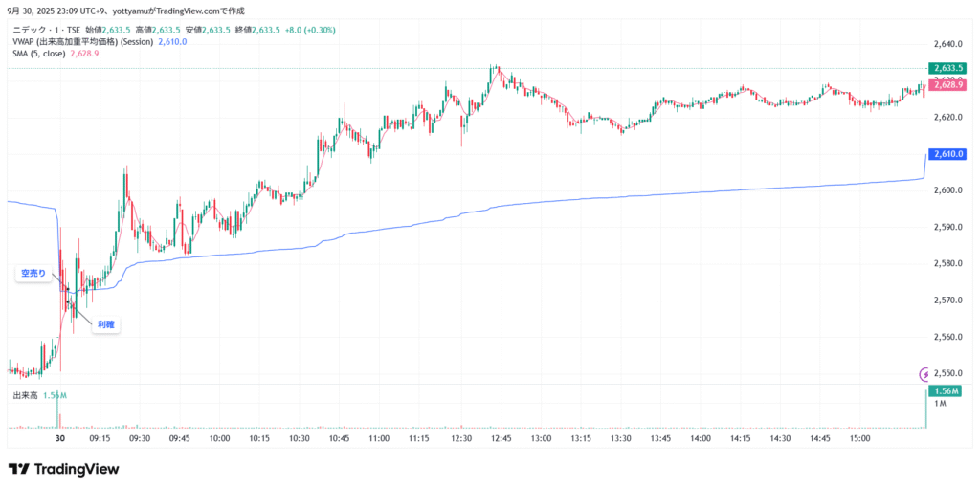Click the purple lightning event icon
This screenshot has height=490, width=980.
924,373
